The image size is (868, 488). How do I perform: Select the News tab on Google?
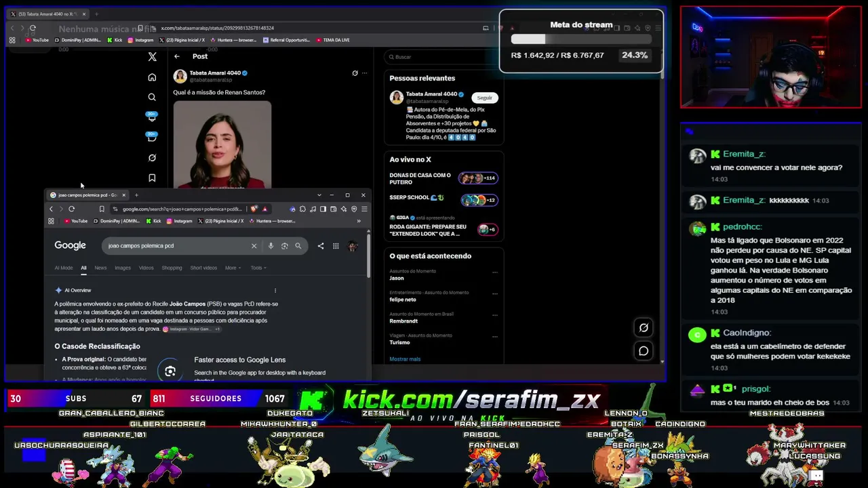100,268
